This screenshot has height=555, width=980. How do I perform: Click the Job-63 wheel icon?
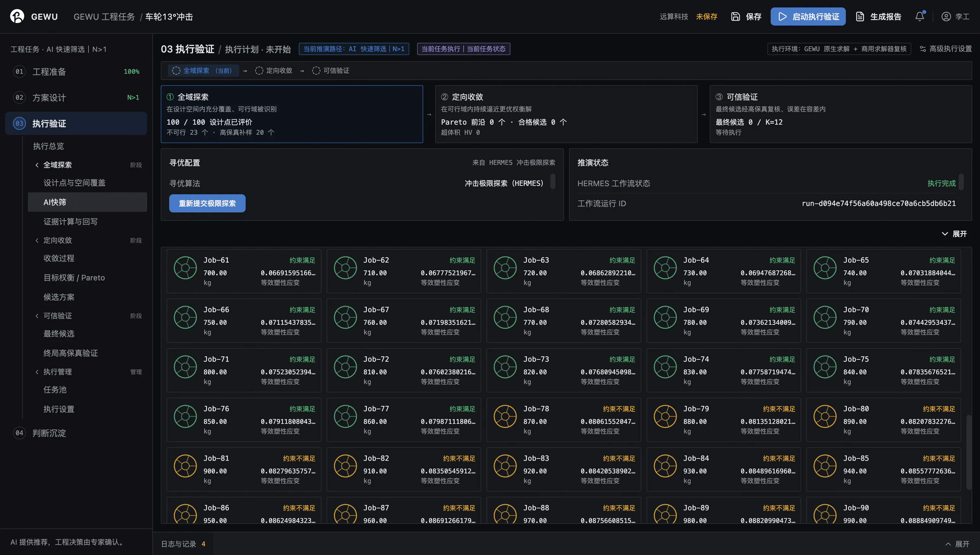505,267
